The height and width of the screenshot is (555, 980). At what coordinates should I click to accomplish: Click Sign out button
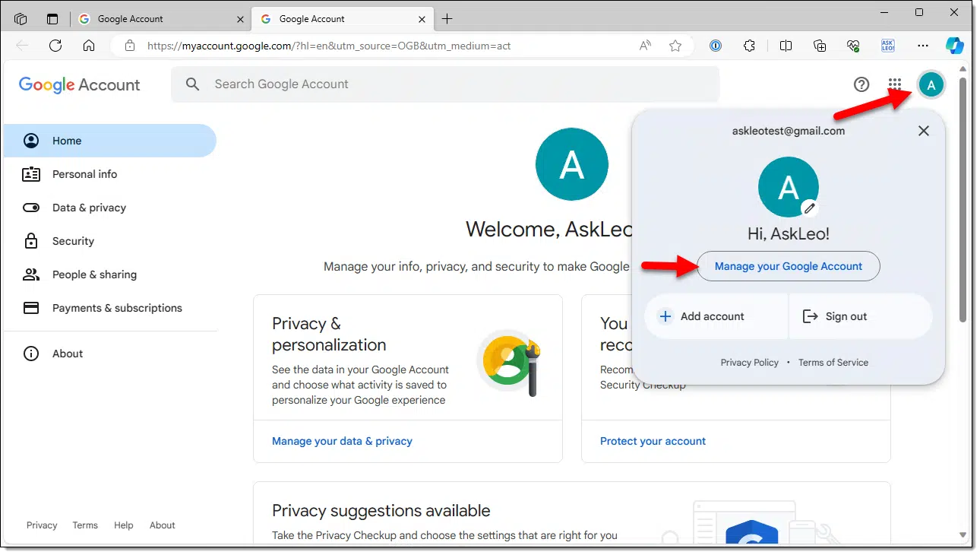pos(861,316)
